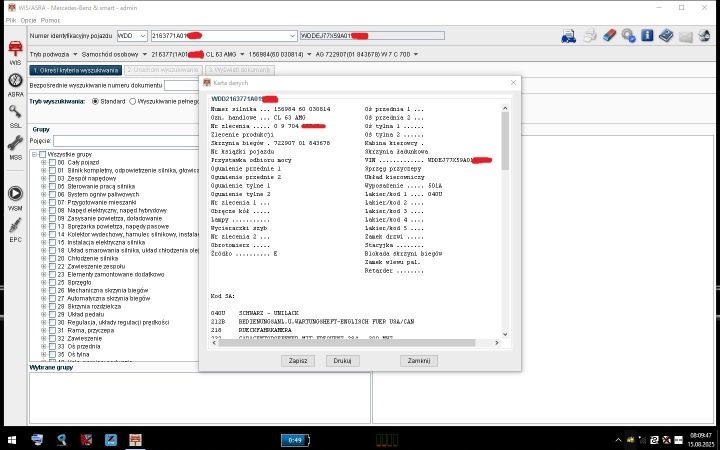Click the blue Z app icon in taskbar

111,440
